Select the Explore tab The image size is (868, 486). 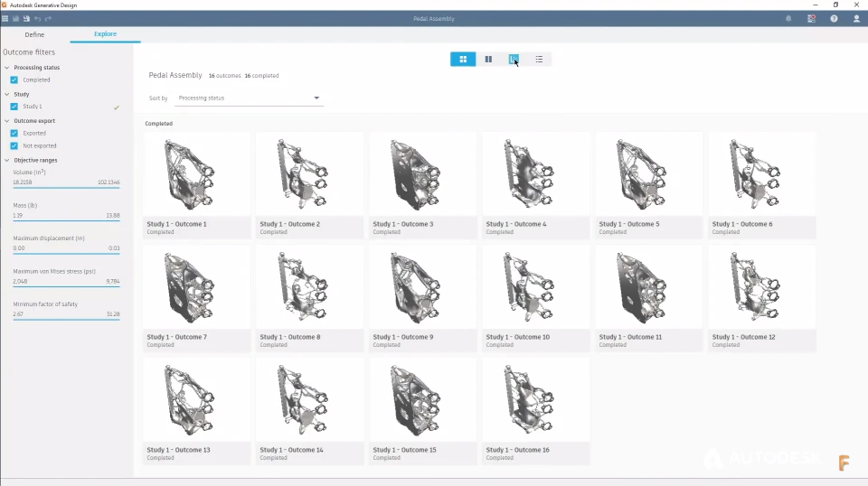pyautogui.click(x=105, y=33)
